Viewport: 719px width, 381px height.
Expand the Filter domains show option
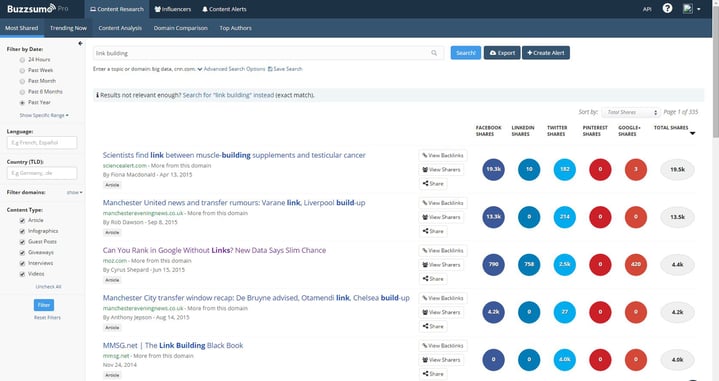75,193
